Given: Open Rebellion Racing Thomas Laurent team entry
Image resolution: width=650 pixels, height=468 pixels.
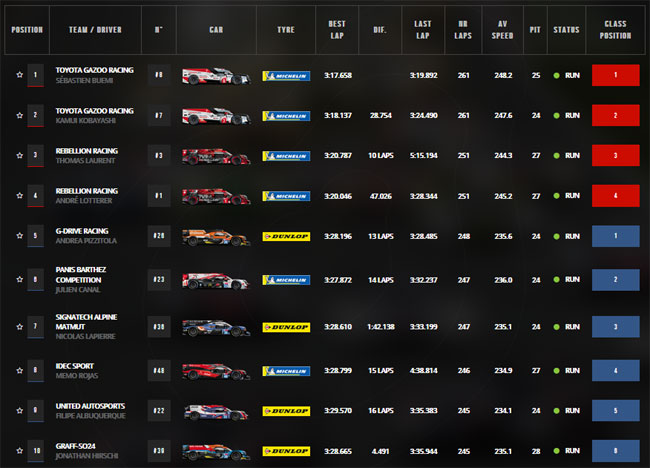Looking at the screenshot, I should (87, 155).
